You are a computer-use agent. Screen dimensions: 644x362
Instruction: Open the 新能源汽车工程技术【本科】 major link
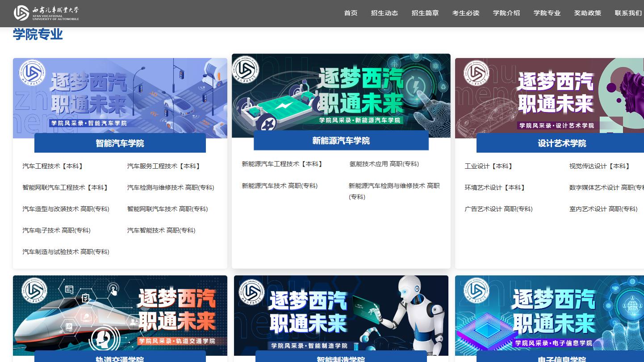click(283, 164)
